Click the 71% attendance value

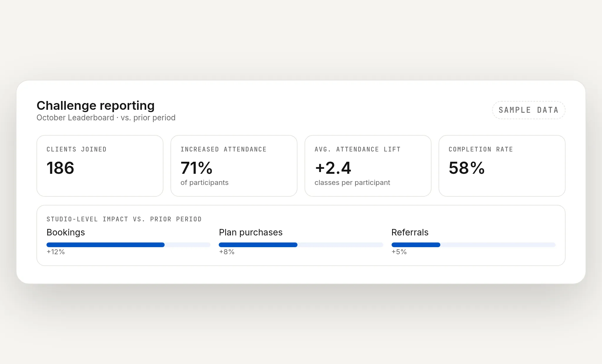196,168
